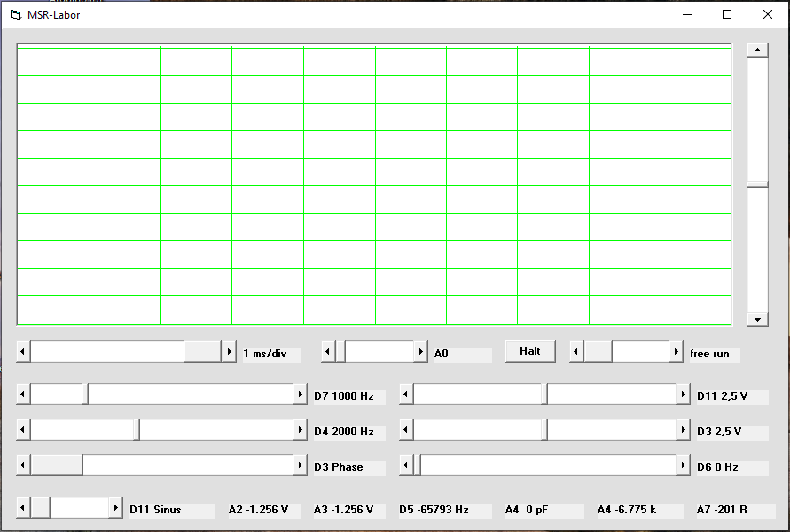Increase D7 1000 Hz with right arrow
The height and width of the screenshot is (532, 790).
pos(300,395)
